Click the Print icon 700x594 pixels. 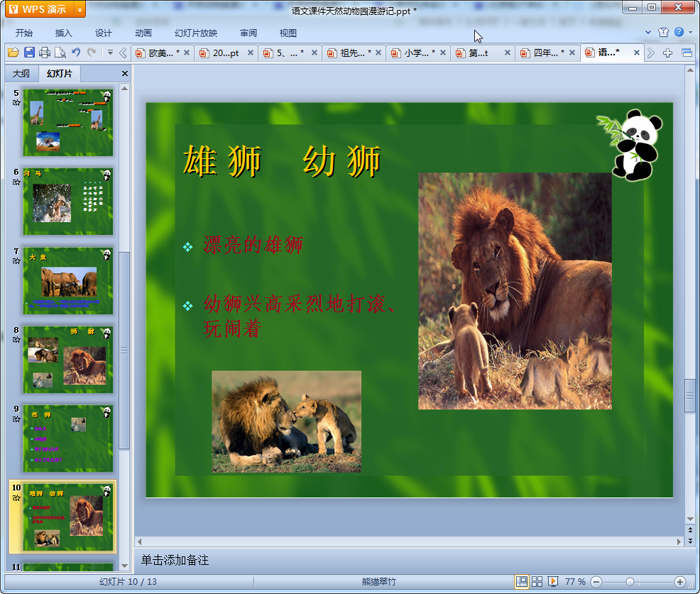click(45, 53)
